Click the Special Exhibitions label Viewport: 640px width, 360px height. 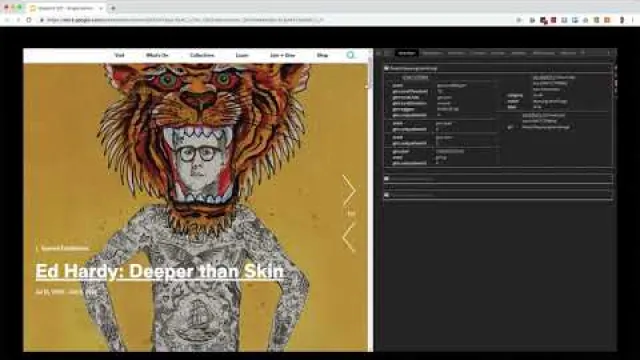coord(65,248)
